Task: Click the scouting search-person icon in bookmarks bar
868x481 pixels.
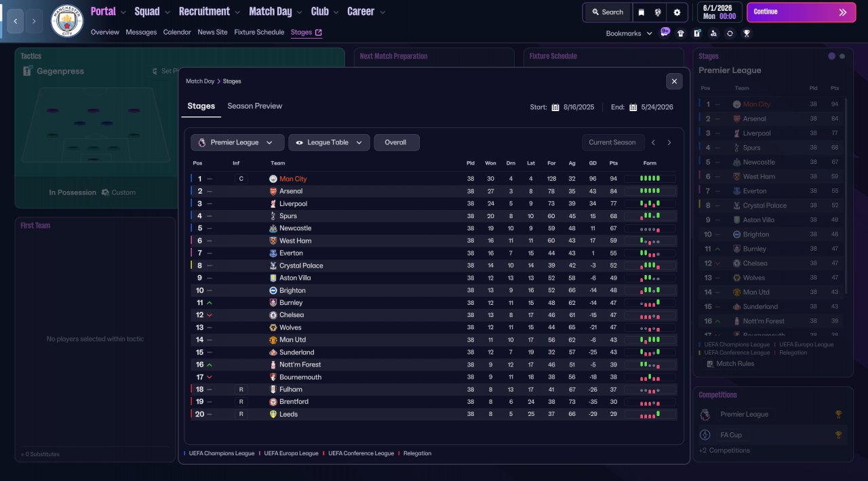Action: point(713,33)
